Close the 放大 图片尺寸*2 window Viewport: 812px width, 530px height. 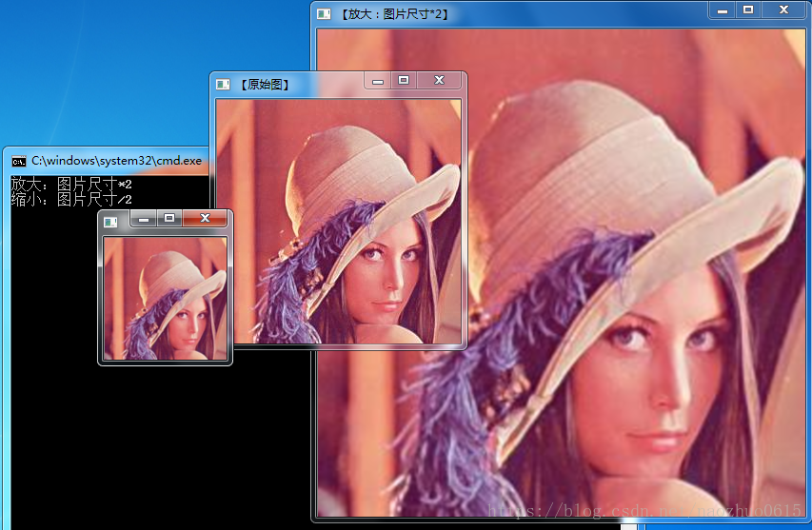784,10
